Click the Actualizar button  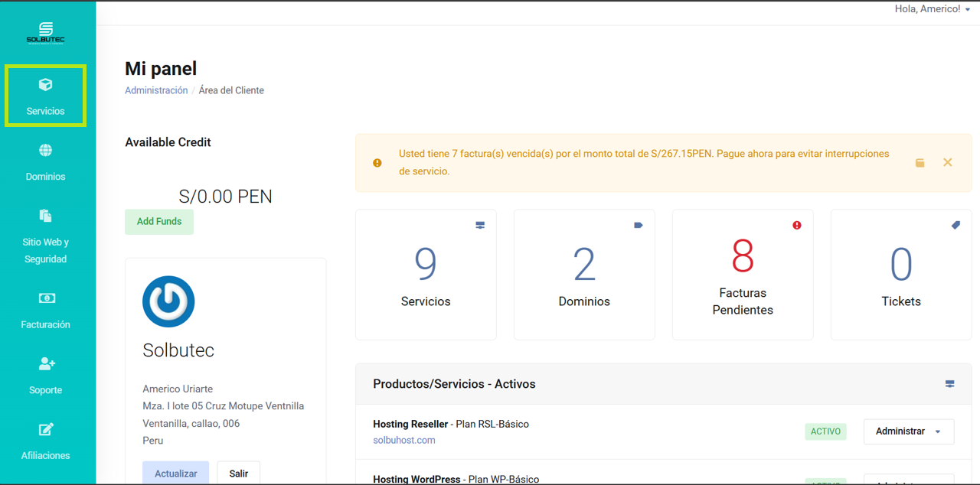pos(175,473)
